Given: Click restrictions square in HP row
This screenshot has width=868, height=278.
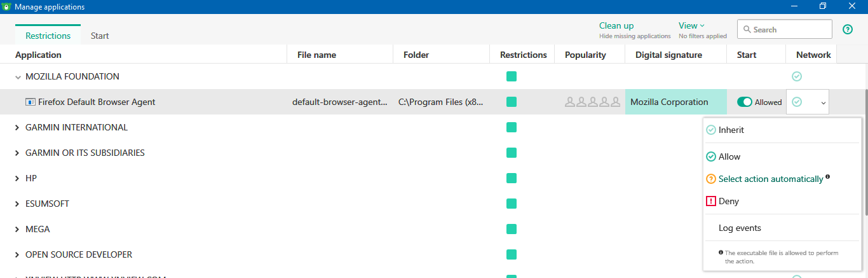Looking at the screenshot, I should [x=512, y=178].
